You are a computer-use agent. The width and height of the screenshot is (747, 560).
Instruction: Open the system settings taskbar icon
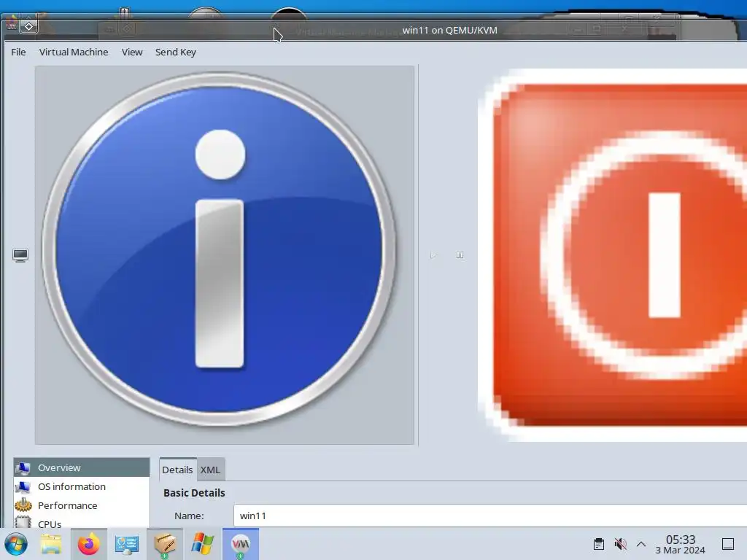tap(126, 544)
